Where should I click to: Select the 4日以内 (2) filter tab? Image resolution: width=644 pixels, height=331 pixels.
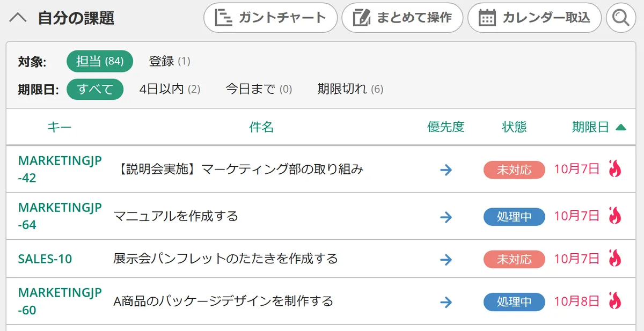click(169, 89)
